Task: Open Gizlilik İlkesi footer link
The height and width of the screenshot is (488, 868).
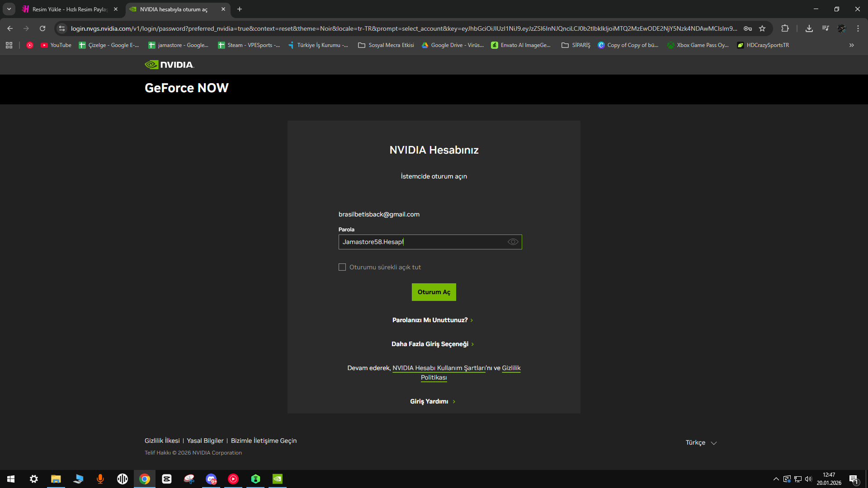Action: pos(162,441)
